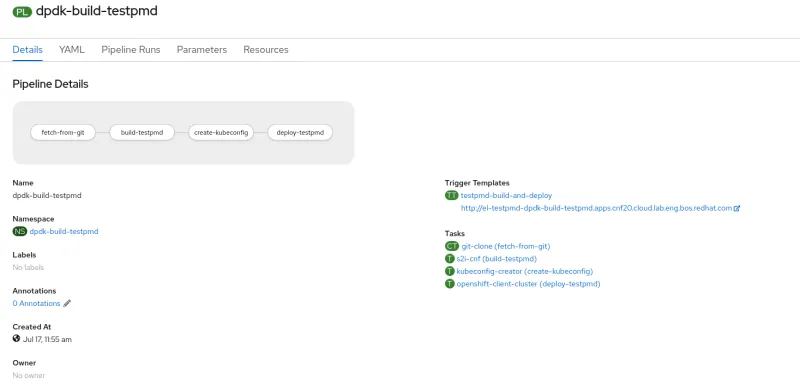Select the build-testpmd node in pipeline graph

[142, 133]
